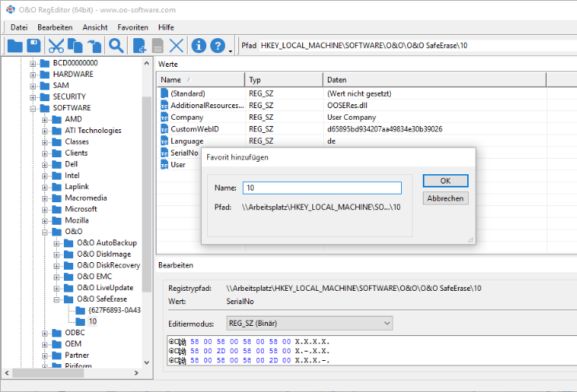This screenshot has width=577, height=392.
Task: Collapse the O&O SafeErase node
Action: point(57,299)
